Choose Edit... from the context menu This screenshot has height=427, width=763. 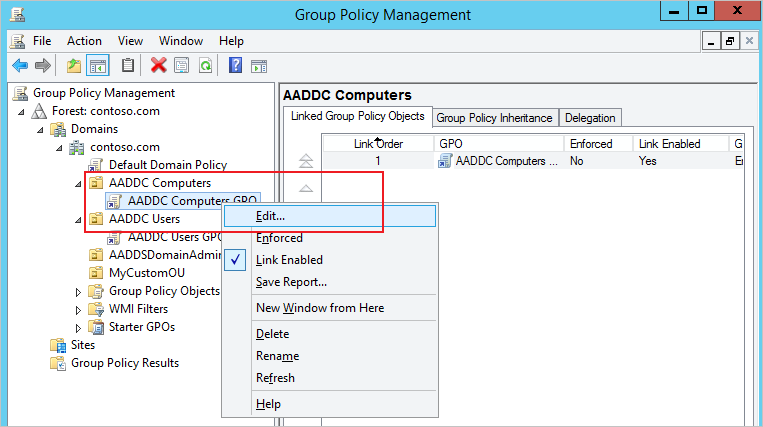coord(330,216)
